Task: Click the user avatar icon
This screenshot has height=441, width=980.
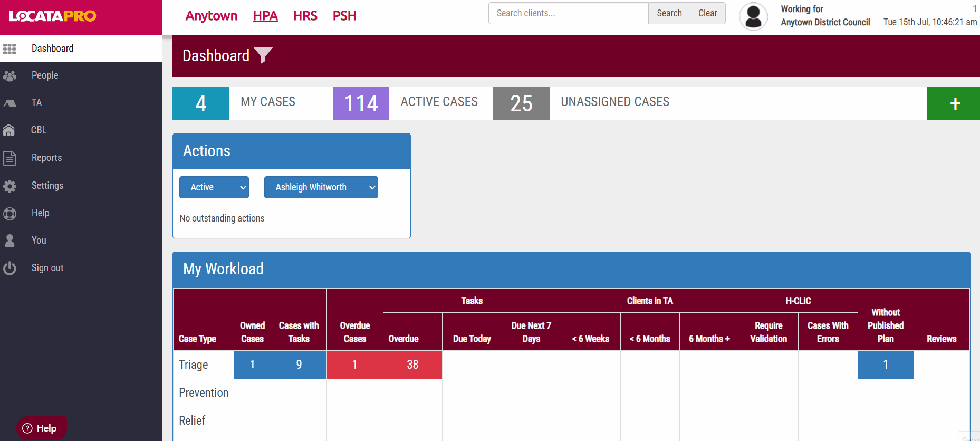Action: (x=753, y=16)
